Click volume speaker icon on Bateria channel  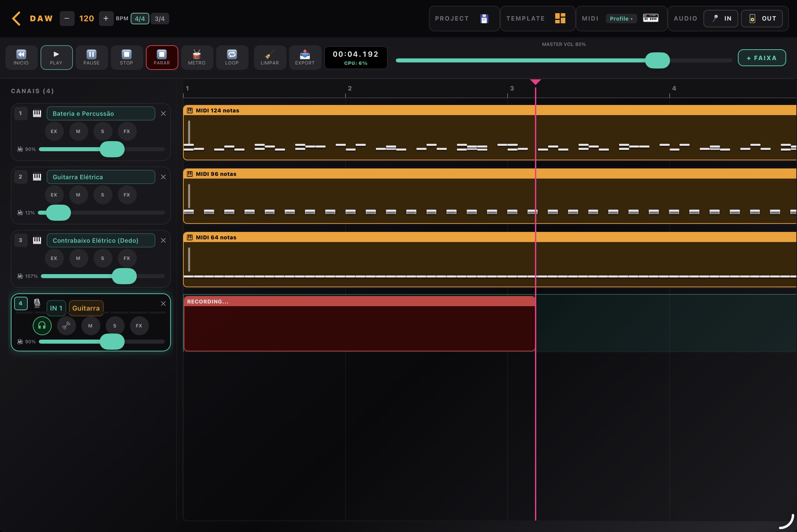(x=20, y=149)
